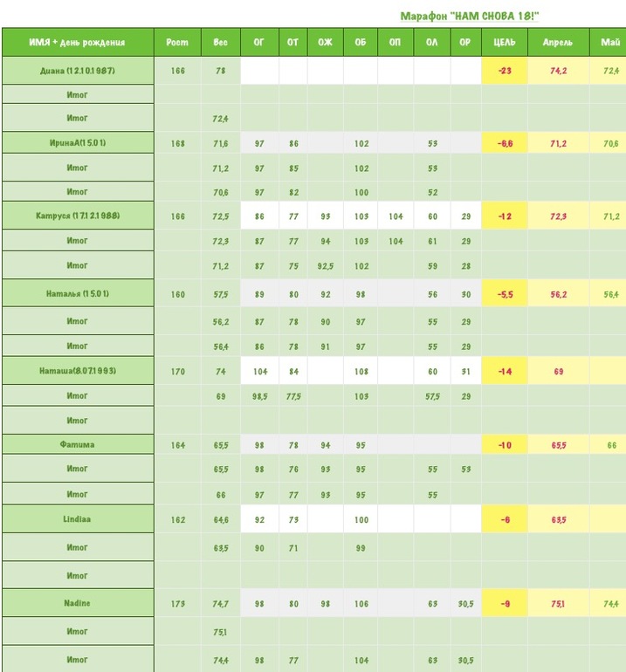Click the yellow goal cell showing -23

click(504, 71)
